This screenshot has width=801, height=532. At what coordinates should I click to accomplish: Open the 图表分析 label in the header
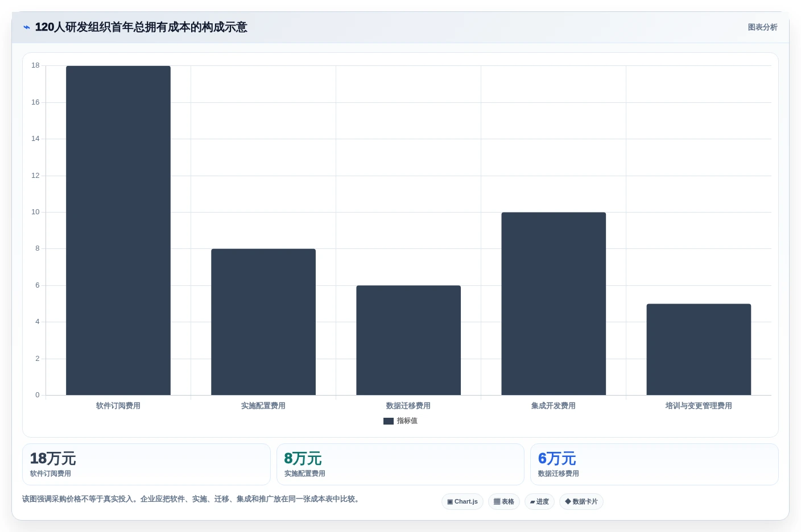tap(762, 27)
